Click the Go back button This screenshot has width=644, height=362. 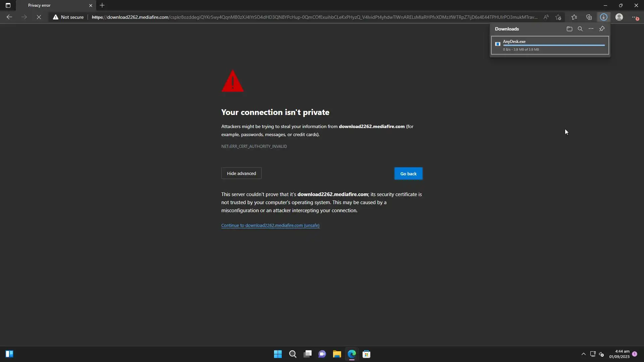click(x=408, y=174)
